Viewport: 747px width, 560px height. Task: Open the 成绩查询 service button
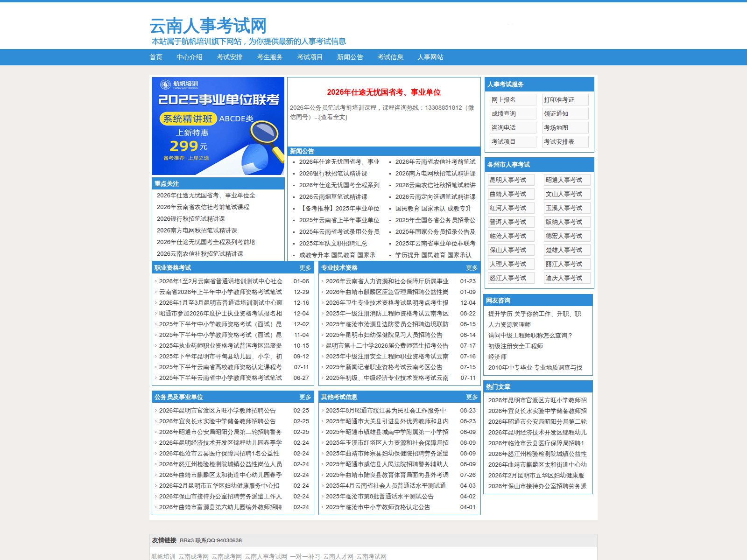click(x=513, y=114)
